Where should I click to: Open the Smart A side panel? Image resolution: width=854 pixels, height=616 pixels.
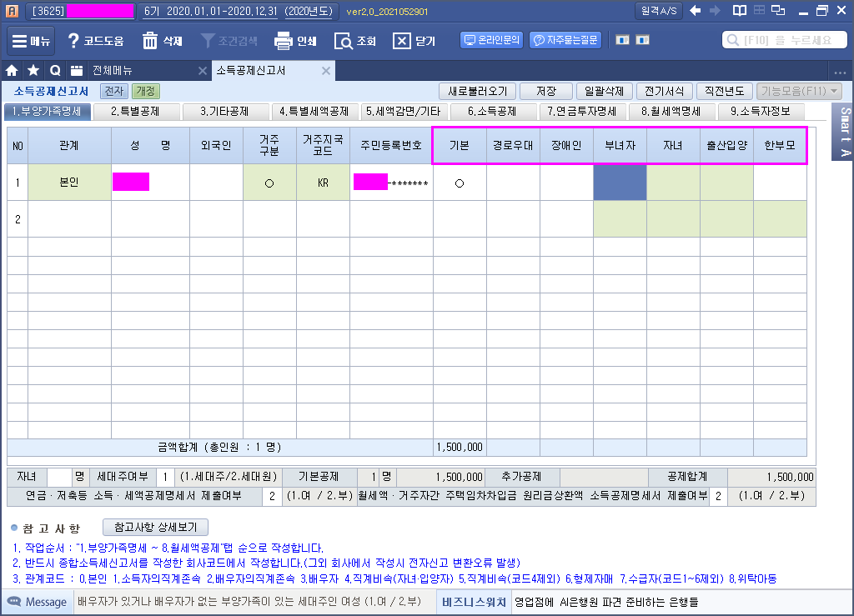tap(844, 132)
